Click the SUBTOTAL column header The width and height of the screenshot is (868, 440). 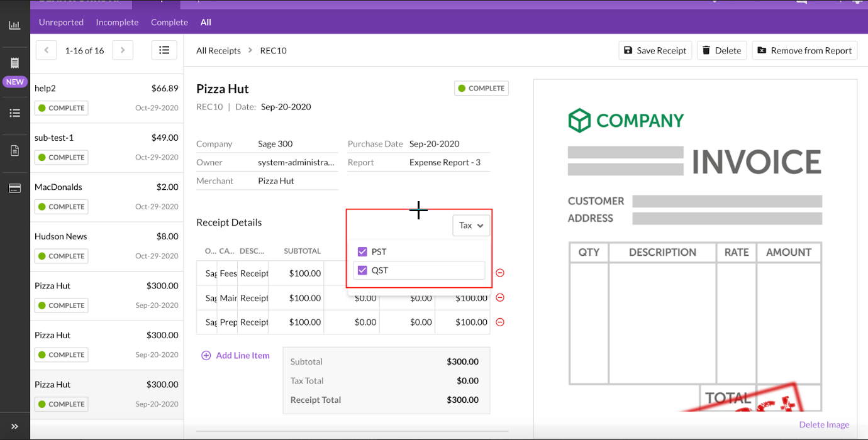tap(302, 251)
